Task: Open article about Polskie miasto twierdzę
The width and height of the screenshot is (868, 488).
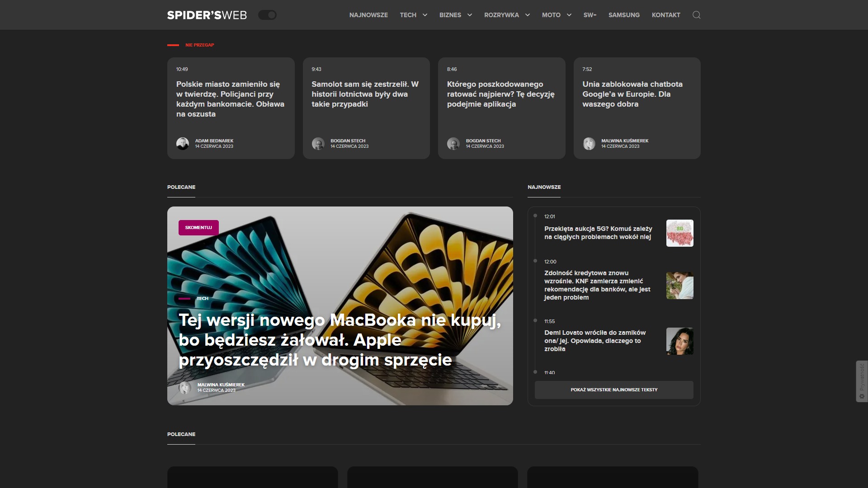Action: point(230,99)
